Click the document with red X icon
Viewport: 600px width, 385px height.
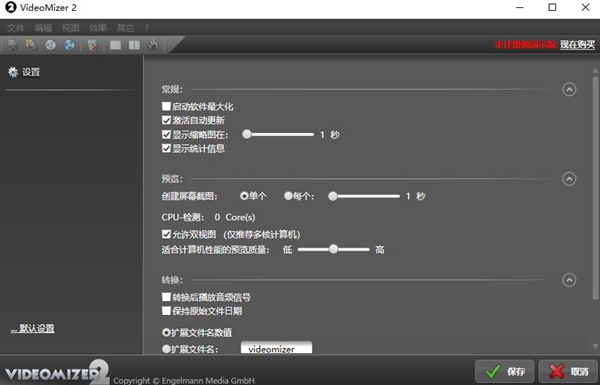click(x=93, y=45)
